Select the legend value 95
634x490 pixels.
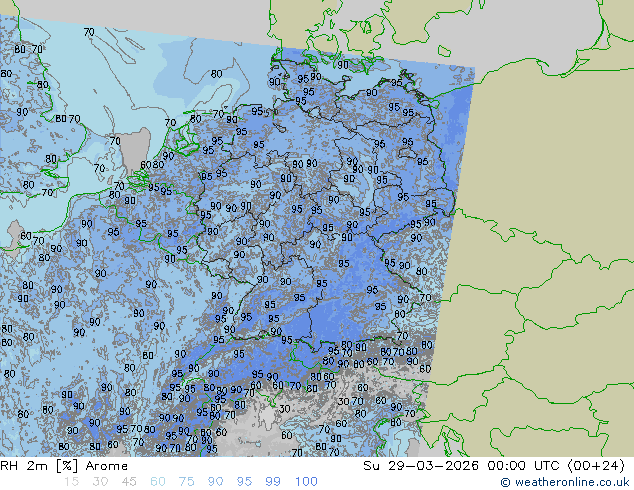[x=244, y=482]
